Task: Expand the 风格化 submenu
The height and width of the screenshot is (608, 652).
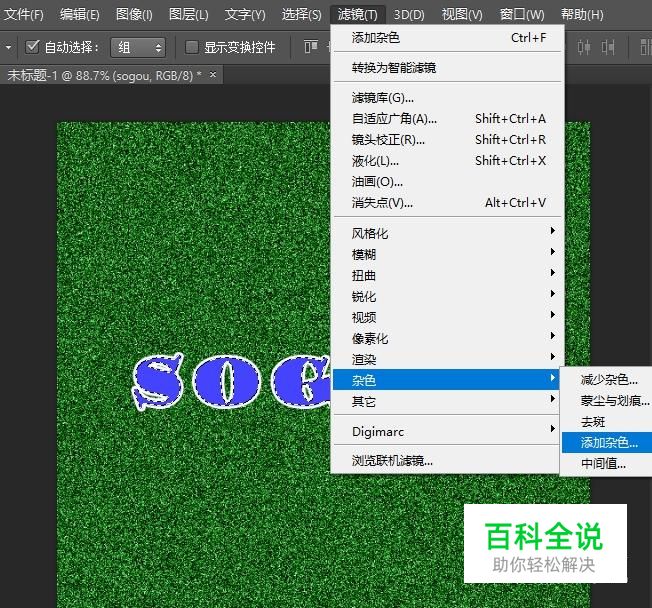Action: (447, 233)
